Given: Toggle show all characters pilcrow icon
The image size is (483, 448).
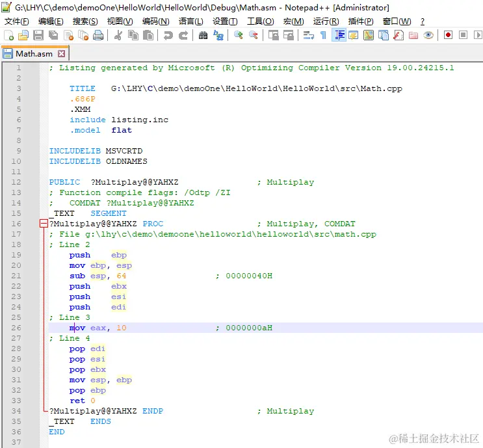Looking at the screenshot, I should point(323,35).
